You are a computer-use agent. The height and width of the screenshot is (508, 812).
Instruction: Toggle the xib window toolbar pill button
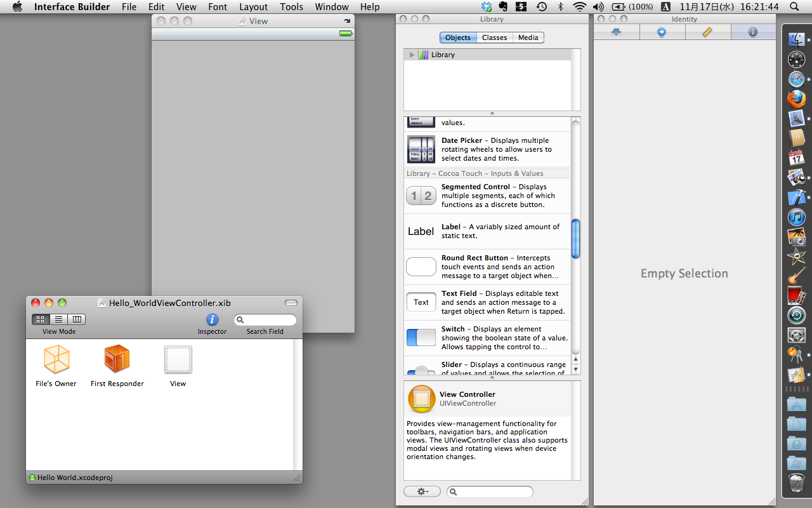click(291, 303)
